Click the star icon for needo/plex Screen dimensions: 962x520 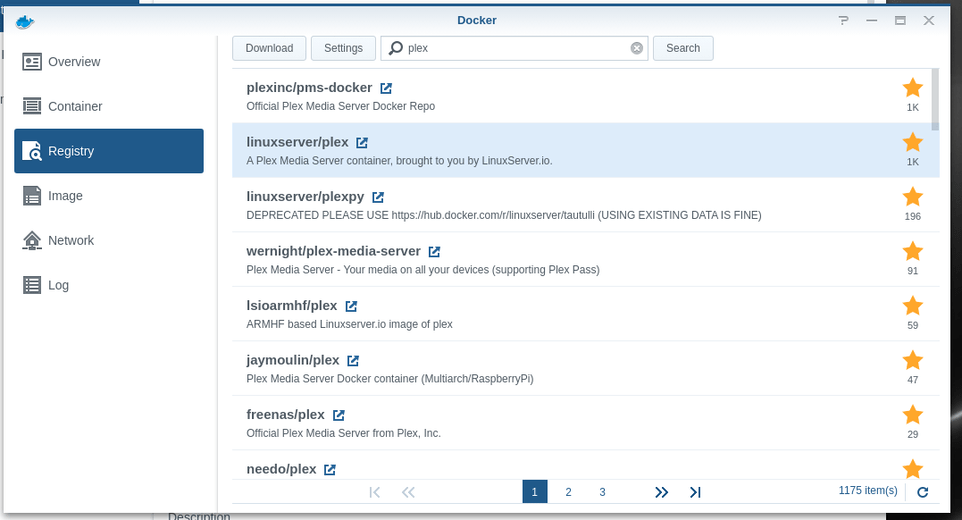point(913,468)
